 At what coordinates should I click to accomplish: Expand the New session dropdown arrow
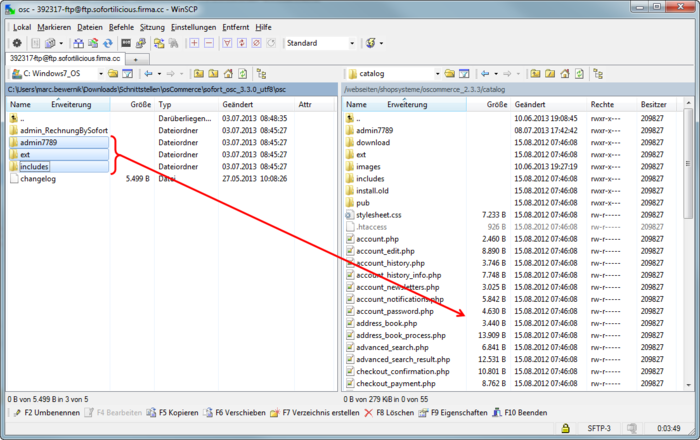pyautogui.click(x=381, y=43)
